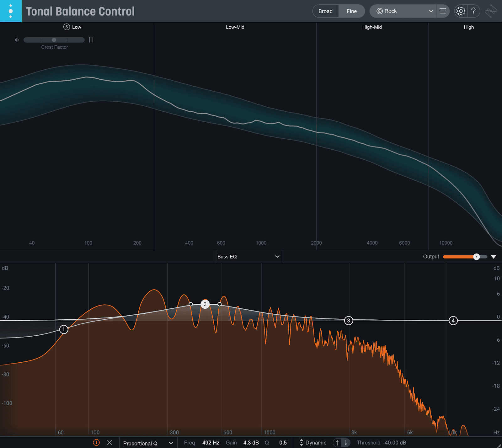Click the Q value 0.5
Image resolution: width=502 pixels, height=448 pixels.
(x=283, y=443)
